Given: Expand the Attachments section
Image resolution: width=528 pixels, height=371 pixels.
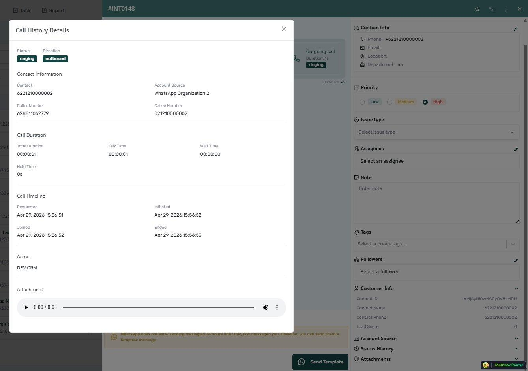Looking at the screenshot, I should [x=516, y=359].
